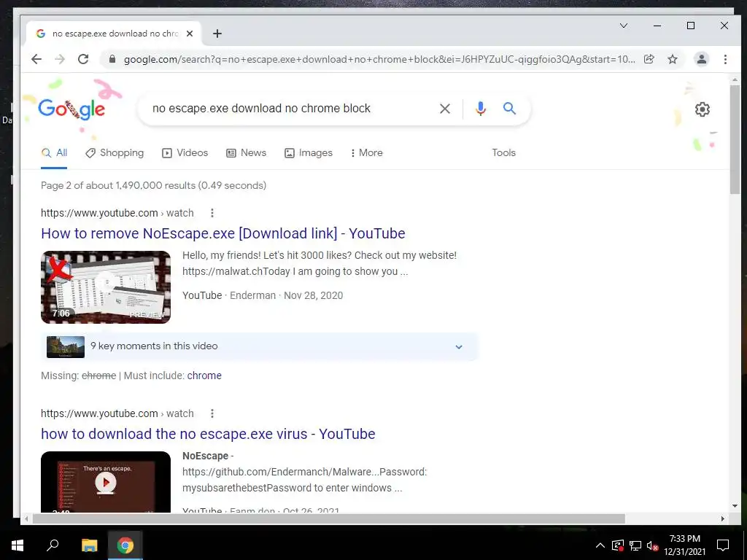Close the 'no escape.exe download' tab

[x=190, y=34]
